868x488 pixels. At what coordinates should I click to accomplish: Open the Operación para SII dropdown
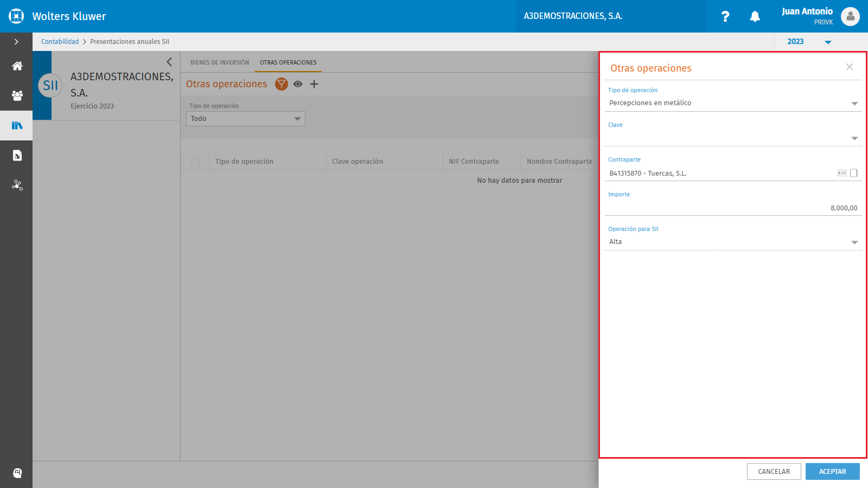point(733,242)
